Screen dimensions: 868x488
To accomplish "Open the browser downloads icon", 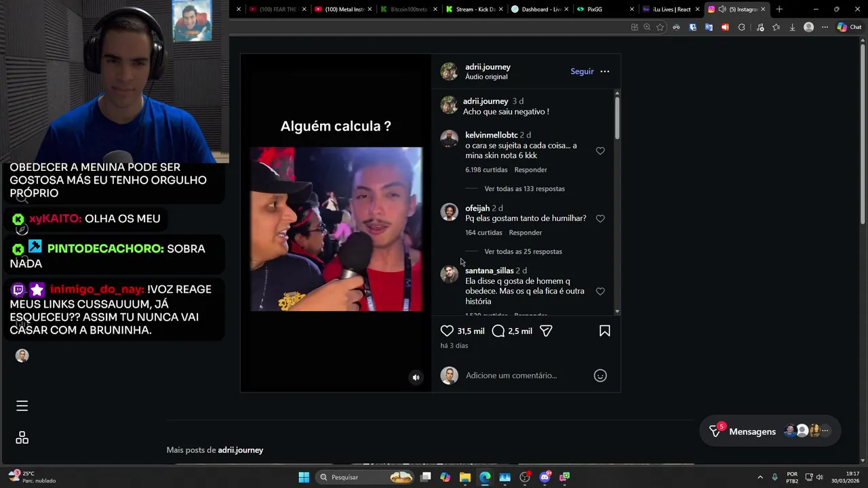I will pos(792,27).
